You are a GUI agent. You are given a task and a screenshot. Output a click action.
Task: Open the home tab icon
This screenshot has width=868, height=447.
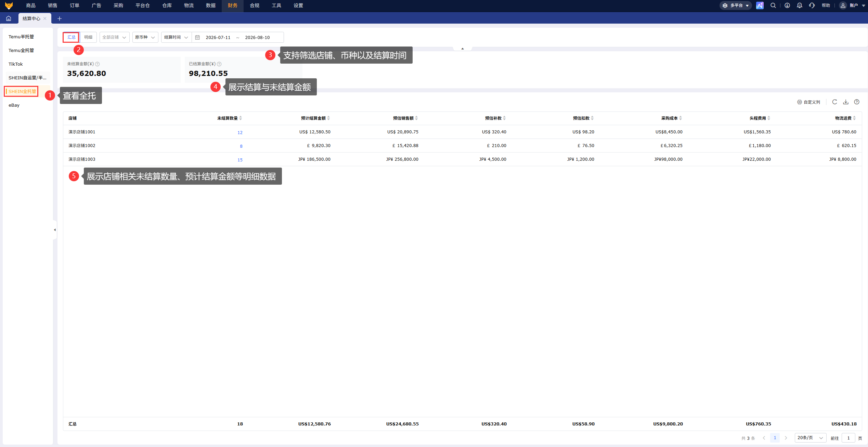click(9, 18)
